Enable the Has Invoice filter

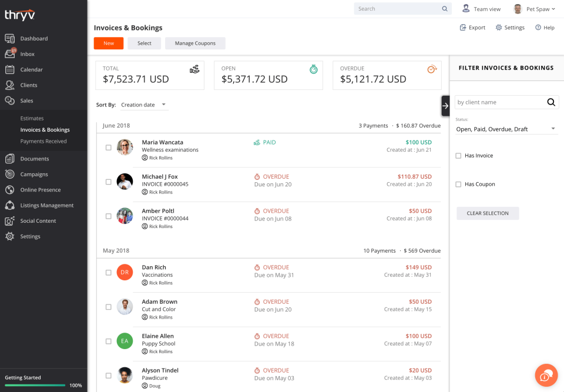(458, 156)
